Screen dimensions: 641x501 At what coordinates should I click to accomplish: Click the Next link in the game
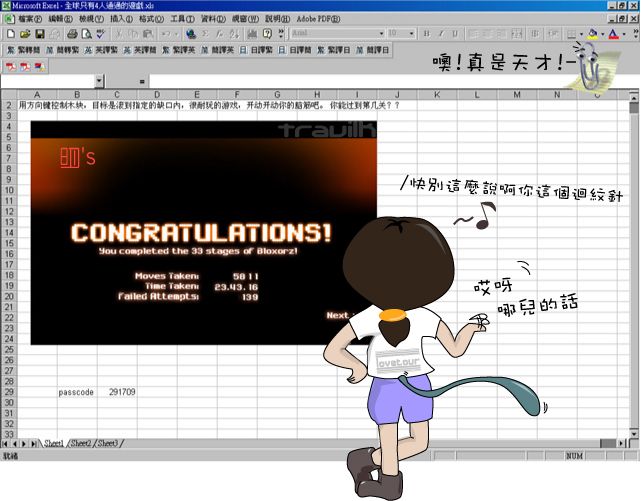[x=337, y=315]
